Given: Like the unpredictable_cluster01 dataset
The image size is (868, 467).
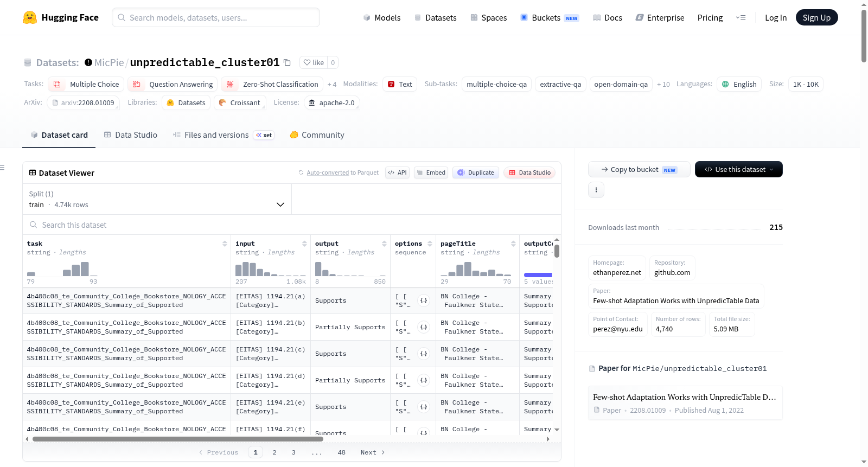Looking at the screenshot, I should 314,62.
